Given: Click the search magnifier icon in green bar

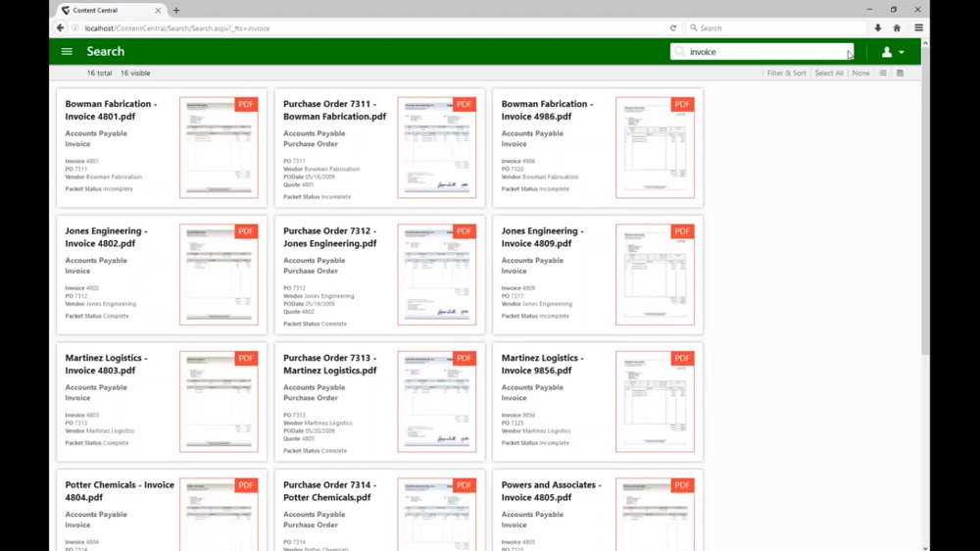Looking at the screenshot, I should coord(680,52).
